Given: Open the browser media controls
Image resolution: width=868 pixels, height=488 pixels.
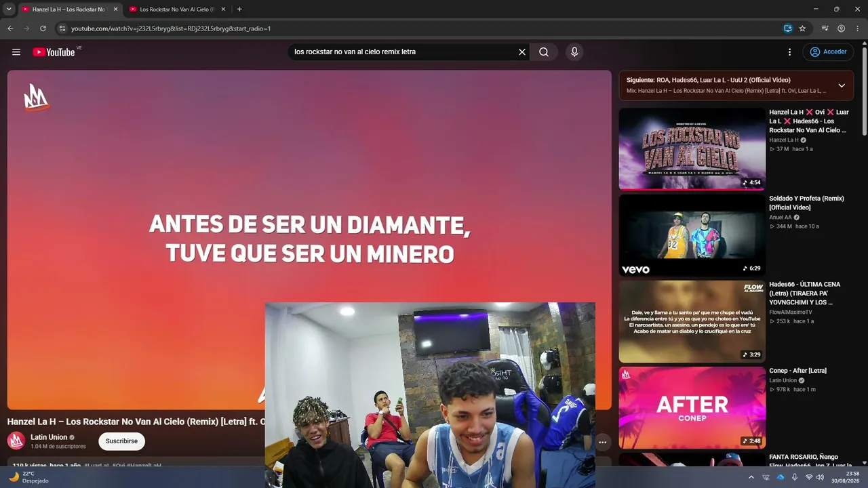Looking at the screenshot, I should tap(825, 28).
